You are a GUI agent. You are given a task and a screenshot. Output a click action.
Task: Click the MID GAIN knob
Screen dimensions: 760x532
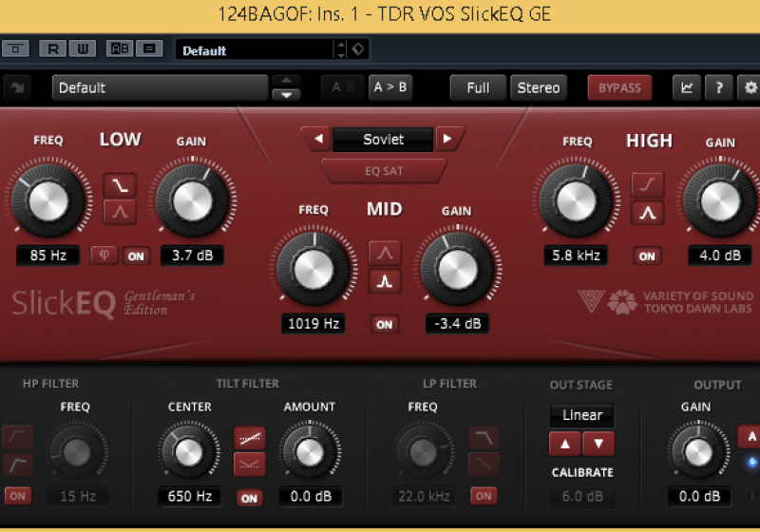[458, 270]
